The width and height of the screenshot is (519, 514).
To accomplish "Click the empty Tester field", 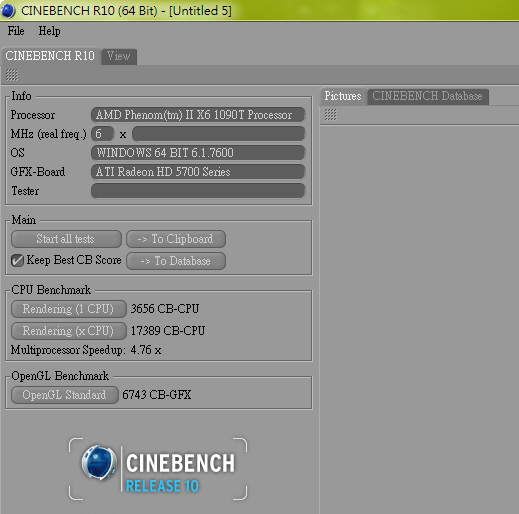I will (x=198, y=191).
